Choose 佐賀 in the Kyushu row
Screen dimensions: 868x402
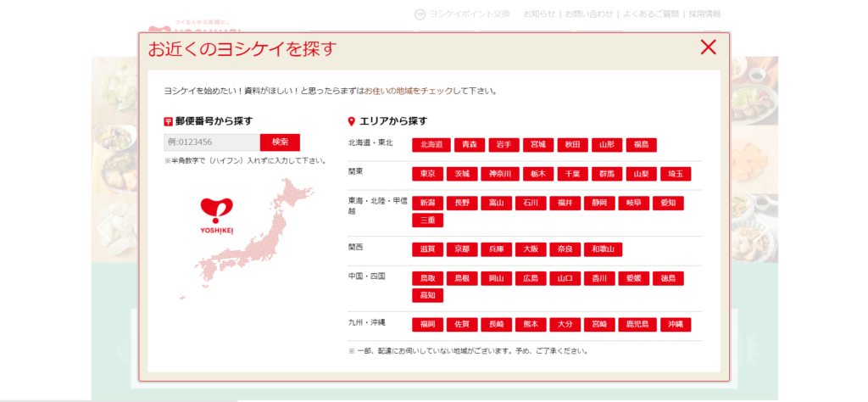pos(462,325)
